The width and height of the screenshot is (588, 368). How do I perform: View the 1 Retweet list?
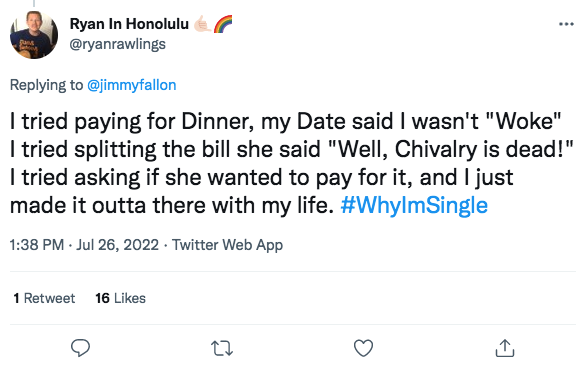pos(44,298)
